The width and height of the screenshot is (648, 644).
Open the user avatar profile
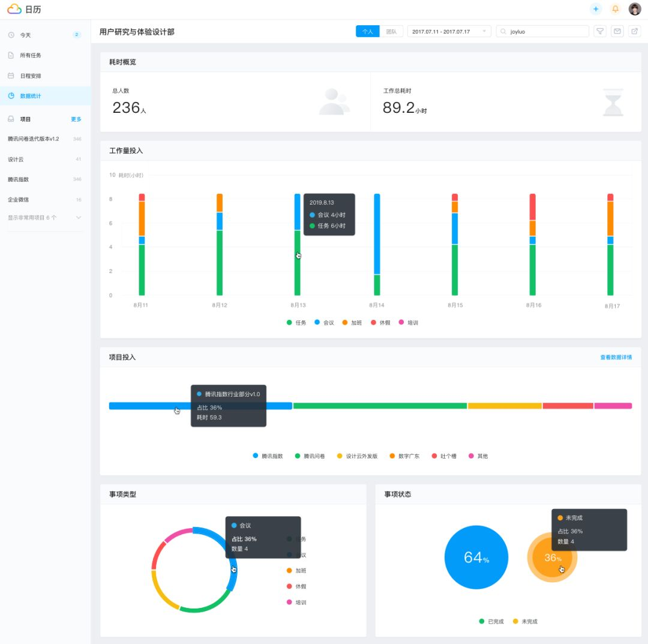[x=635, y=8]
